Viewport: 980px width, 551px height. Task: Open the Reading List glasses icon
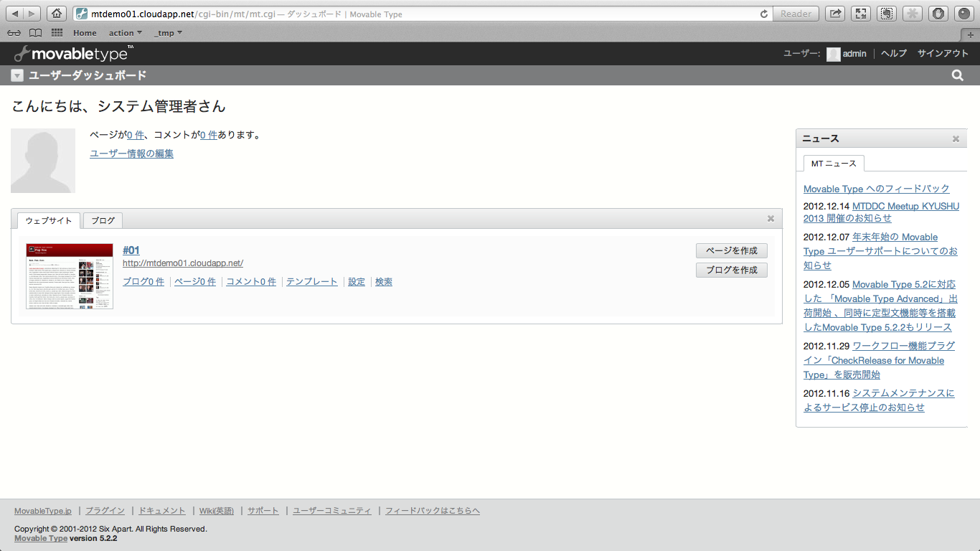pyautogui.click(x=14, y=33)
